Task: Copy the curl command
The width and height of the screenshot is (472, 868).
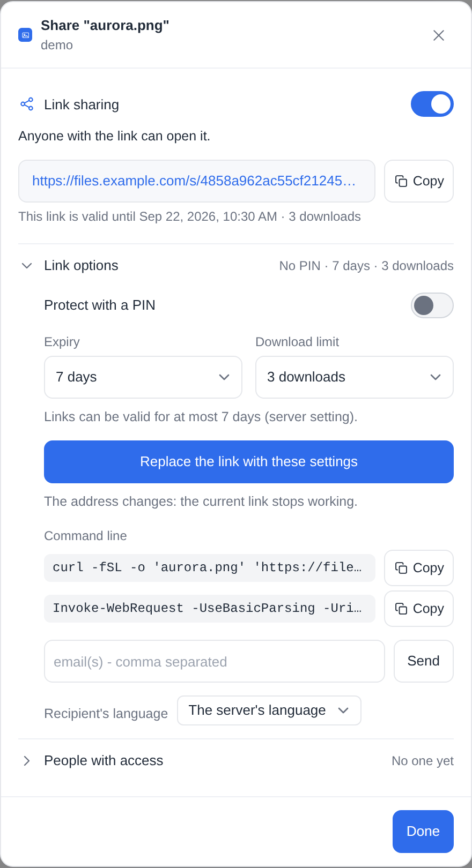Action: [419, 568]
